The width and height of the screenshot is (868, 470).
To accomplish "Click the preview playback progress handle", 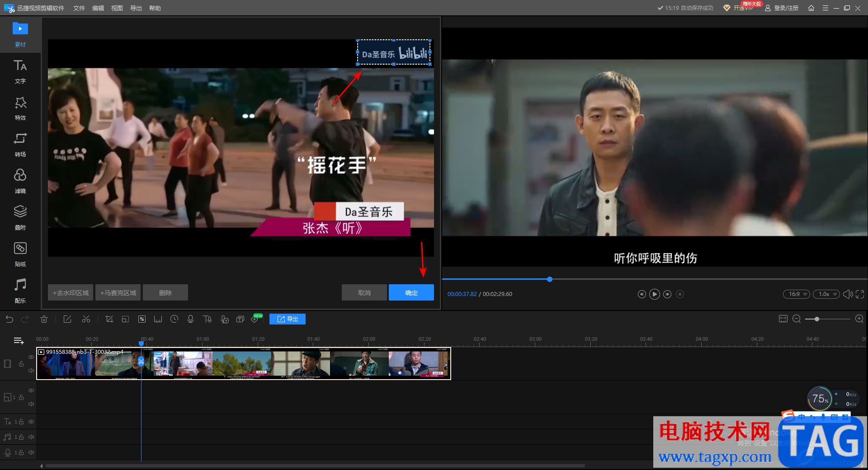I will click(x=550, y=279).
